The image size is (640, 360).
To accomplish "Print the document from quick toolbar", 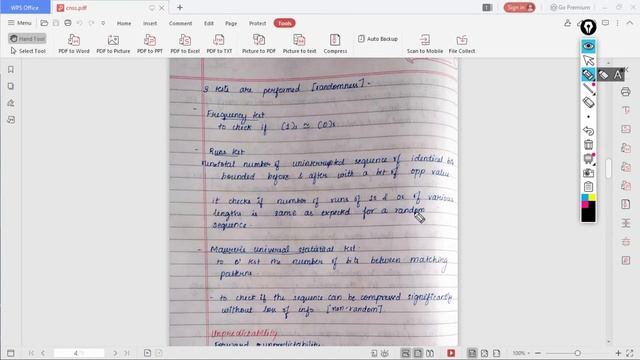I will pos(68,23).
